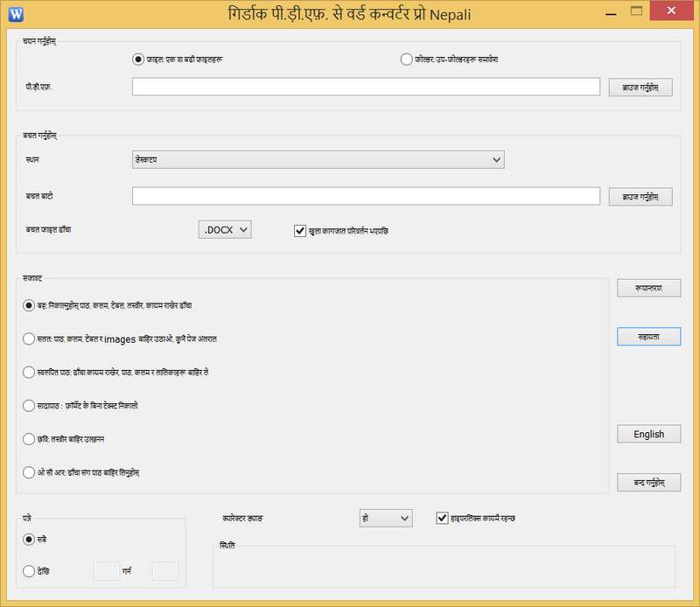Toggle open document after conversion checkbox
The image size is (700, 607).
coord(300,230)
